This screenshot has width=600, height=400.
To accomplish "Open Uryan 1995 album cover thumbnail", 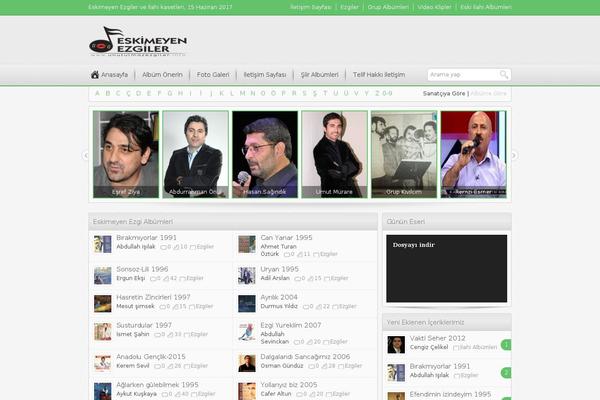I will [x=247, y=276].
